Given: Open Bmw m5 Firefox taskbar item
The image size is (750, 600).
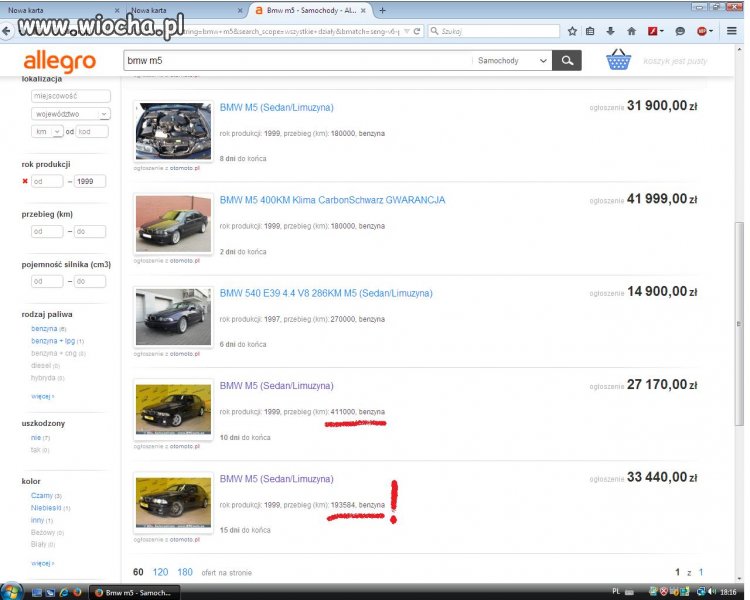Looking at the screenshot, I should click(x=134, y=592).
